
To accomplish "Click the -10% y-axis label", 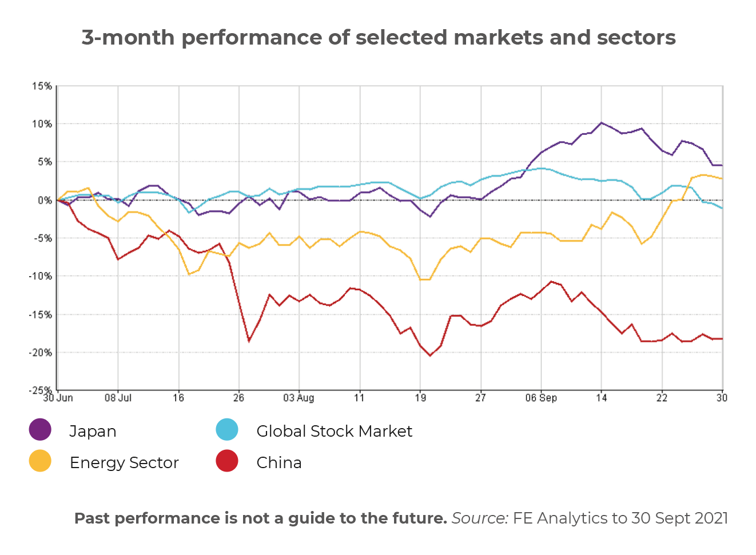I will coord(40,276).
